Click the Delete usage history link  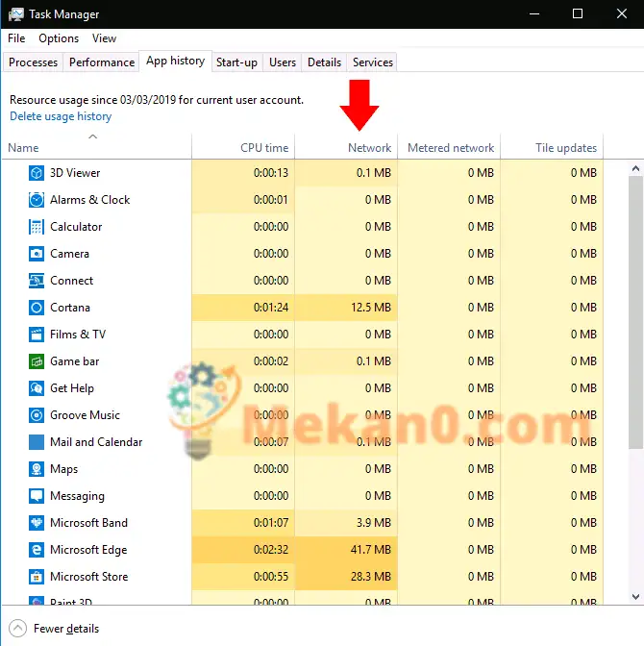click(61, 116)
